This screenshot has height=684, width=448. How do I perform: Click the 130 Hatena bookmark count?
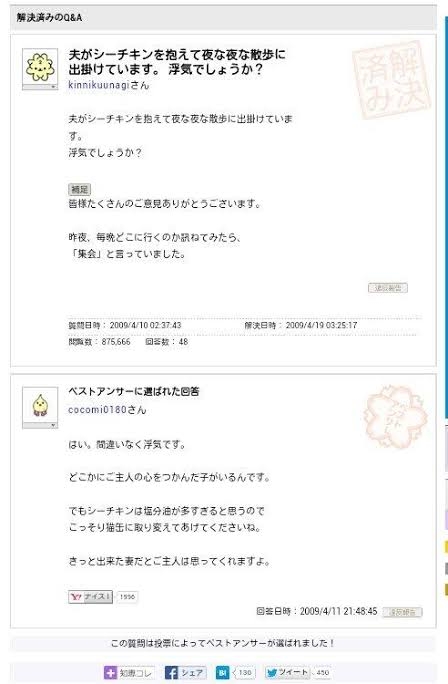pos(245,672)
